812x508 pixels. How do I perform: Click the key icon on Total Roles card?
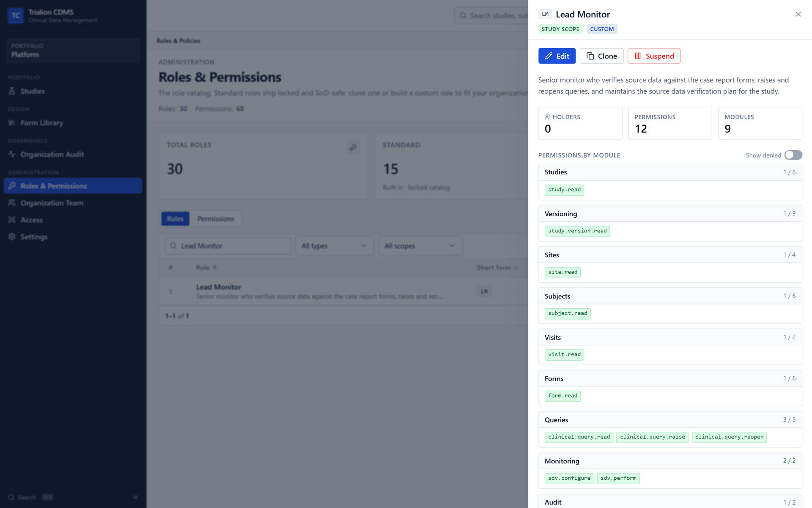click(x=353, y=147)
